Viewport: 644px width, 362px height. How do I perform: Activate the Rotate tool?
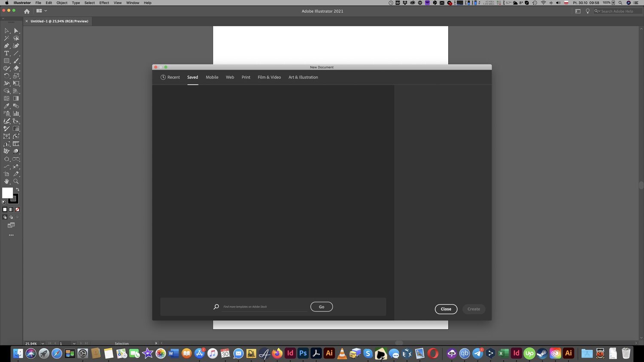pos(6,76)
